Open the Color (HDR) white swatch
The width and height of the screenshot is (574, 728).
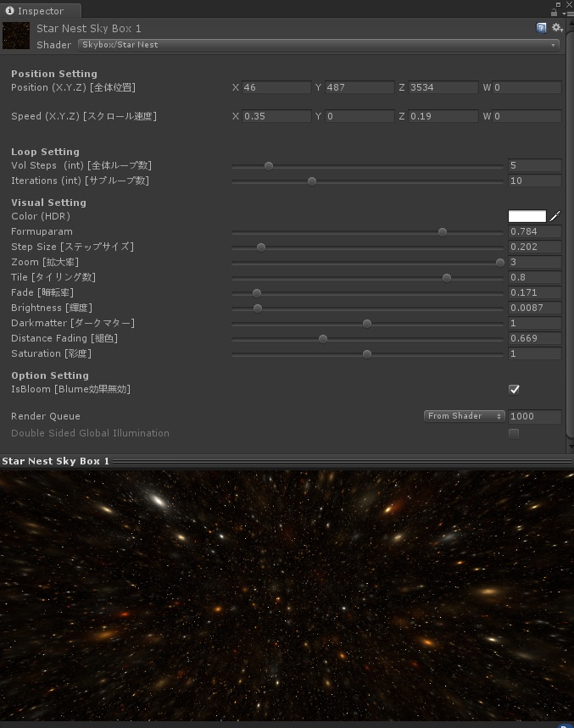pos(527,216)
